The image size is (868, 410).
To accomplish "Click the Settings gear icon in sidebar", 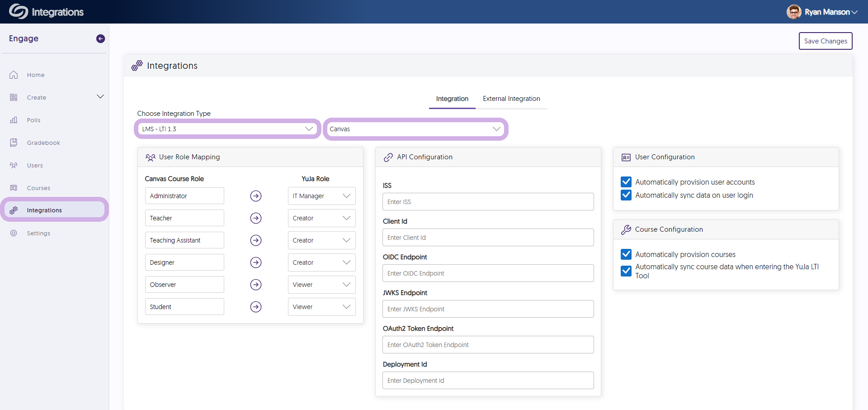I will point(14,233).
